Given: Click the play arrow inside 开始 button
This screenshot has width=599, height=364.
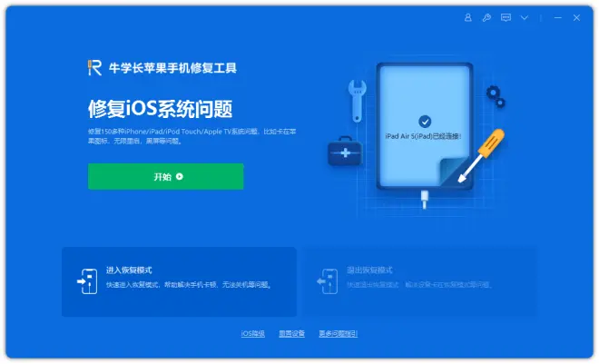Looking at the screenshot, I should [180, 176].
